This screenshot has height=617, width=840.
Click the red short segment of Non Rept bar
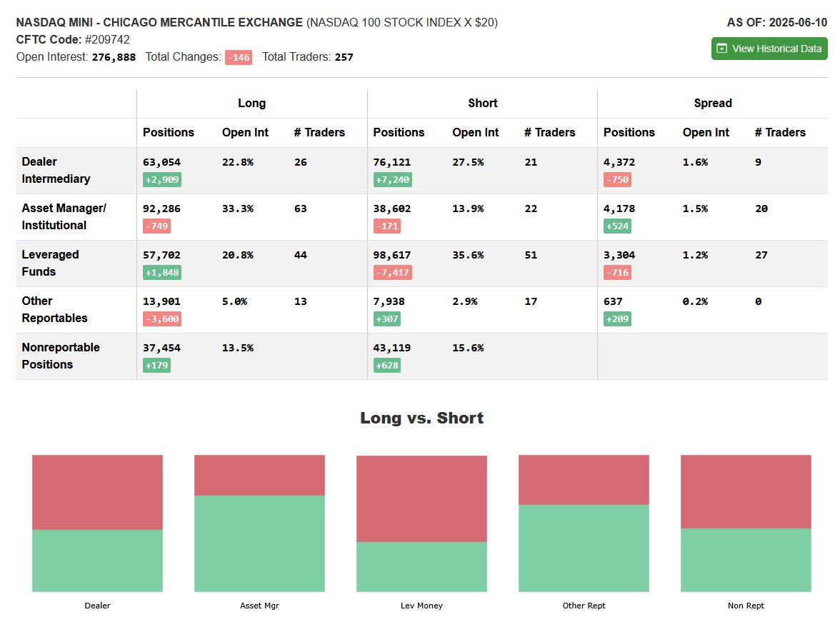(746, 491)
